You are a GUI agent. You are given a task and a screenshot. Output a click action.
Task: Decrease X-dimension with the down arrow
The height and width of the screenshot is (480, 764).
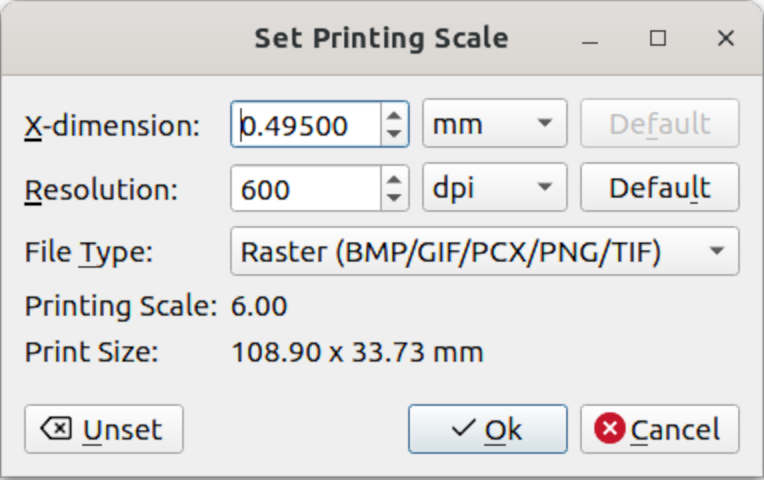(x=394, y=134)
